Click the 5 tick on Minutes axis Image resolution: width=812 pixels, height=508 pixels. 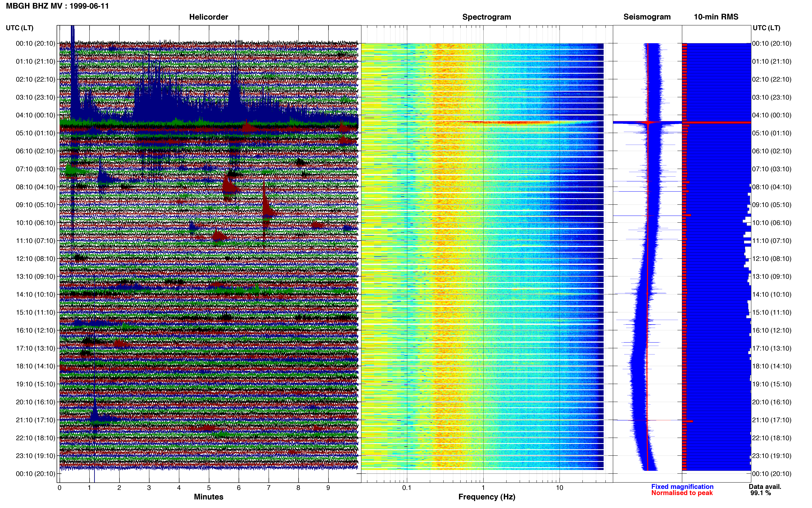point(209,488)
